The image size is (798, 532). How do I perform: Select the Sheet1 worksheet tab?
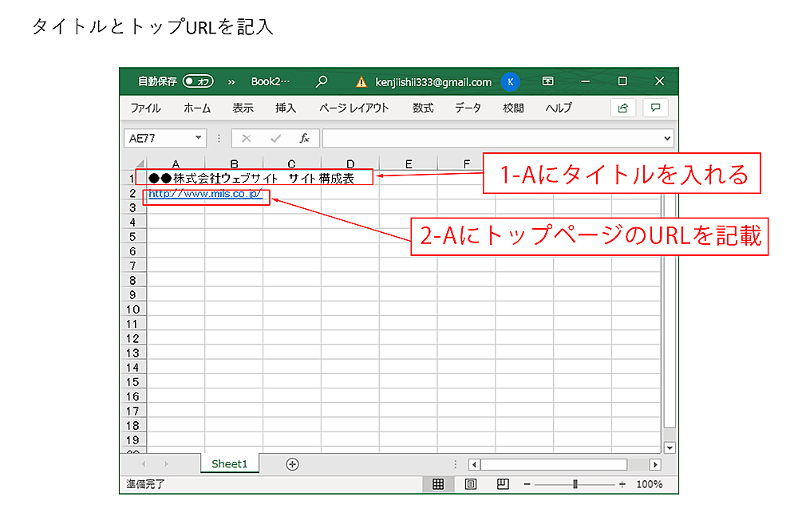(230, 464)
